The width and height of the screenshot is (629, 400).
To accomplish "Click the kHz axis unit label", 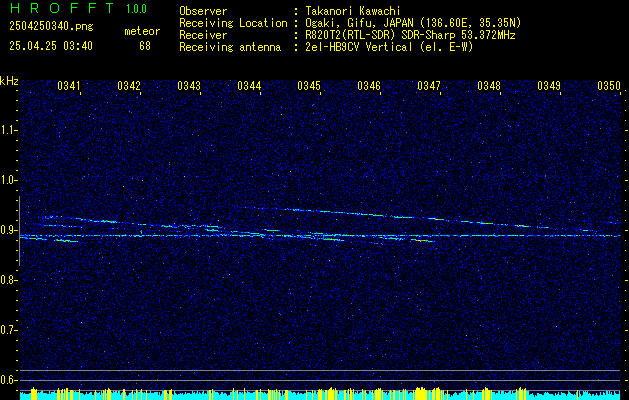I will click(9, 81).
